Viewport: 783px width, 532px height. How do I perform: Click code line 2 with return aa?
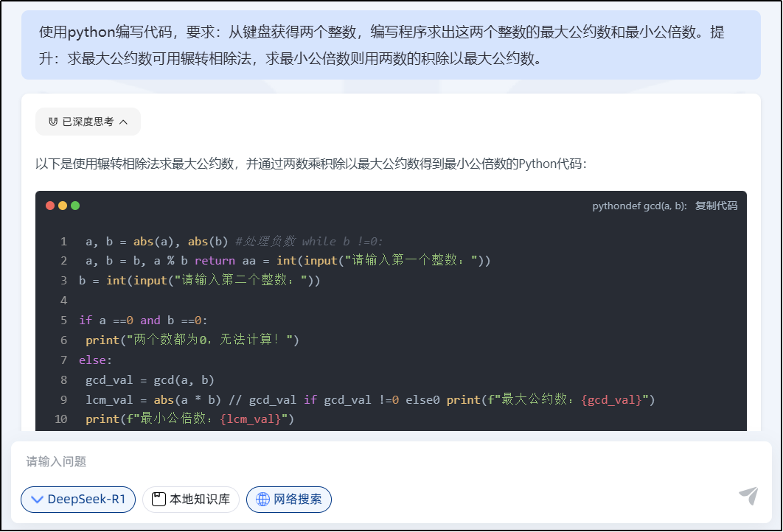(x=288, y=261)
